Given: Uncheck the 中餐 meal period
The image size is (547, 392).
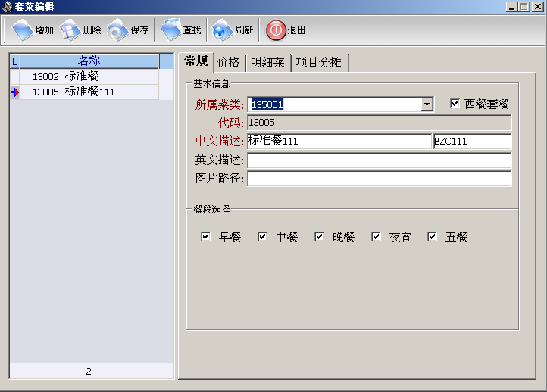Looking at the screenshot, I should click(x=262, y=237).
